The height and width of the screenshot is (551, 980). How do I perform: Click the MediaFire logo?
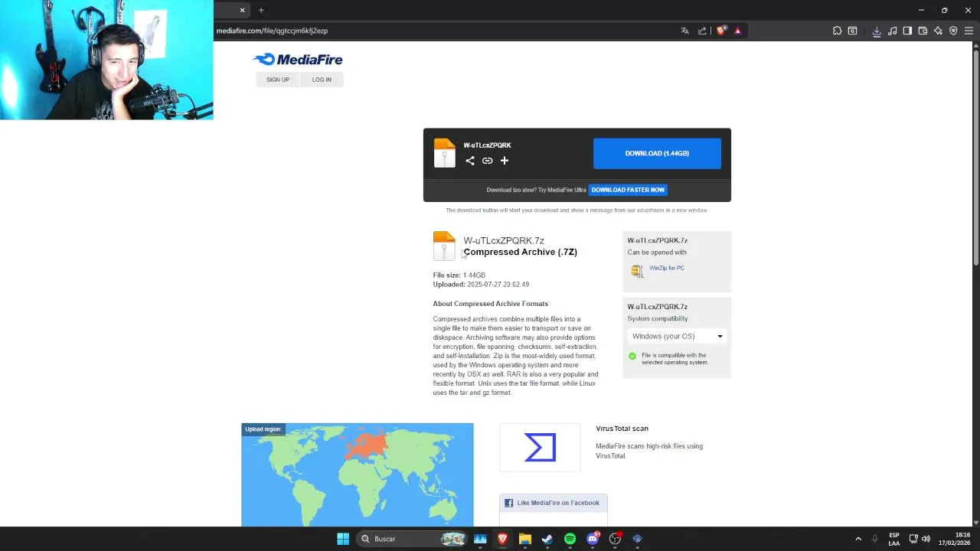tap(298, 60)
